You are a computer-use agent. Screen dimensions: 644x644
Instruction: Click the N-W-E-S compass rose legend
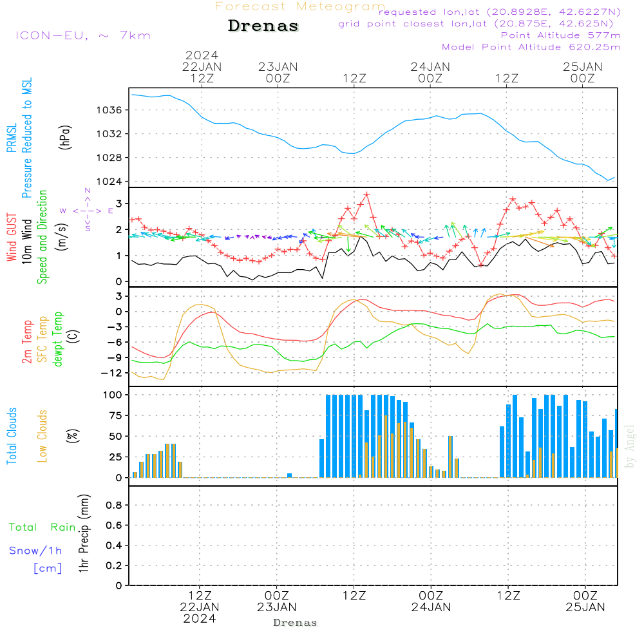pos(88,211)
